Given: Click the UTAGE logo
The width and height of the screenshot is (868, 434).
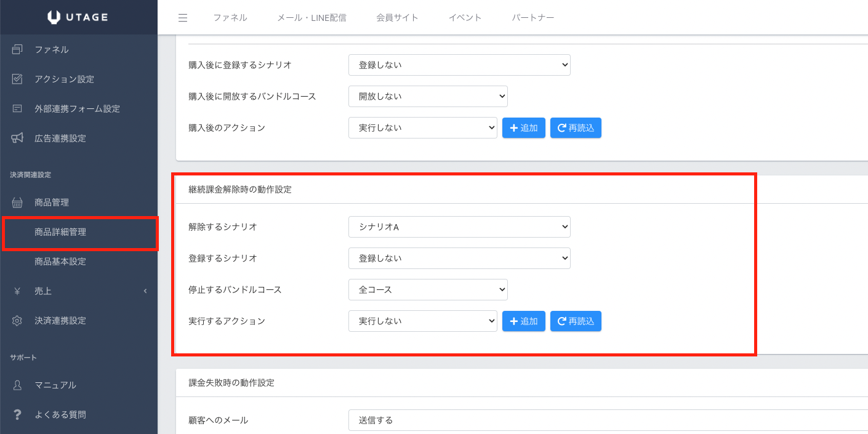Looking at the screenshot, I should coord(78,17).
